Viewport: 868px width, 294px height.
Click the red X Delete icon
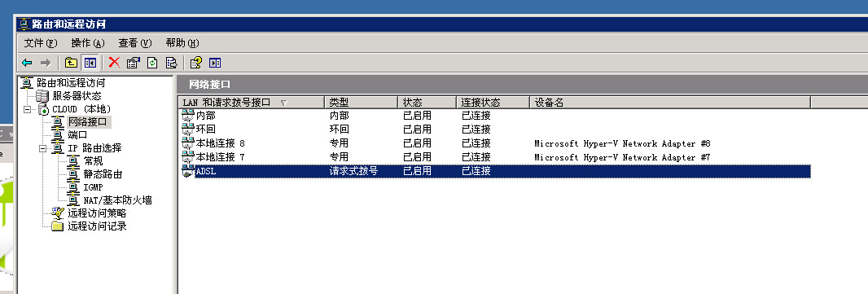tap(114, 63)
